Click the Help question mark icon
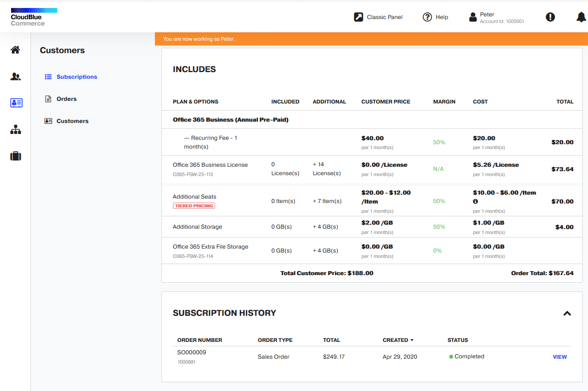 tap(427, 17)
